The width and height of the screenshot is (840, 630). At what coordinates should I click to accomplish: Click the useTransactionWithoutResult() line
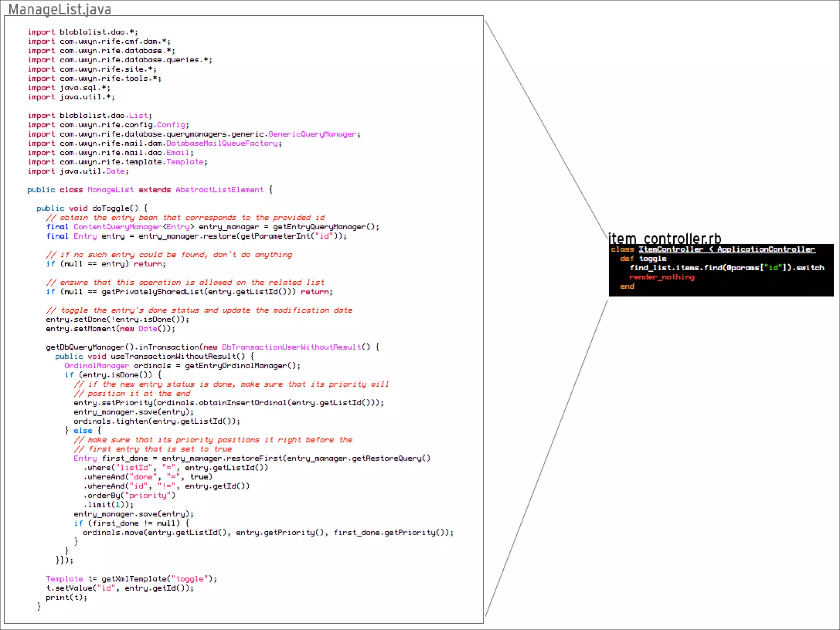[155, 357]
